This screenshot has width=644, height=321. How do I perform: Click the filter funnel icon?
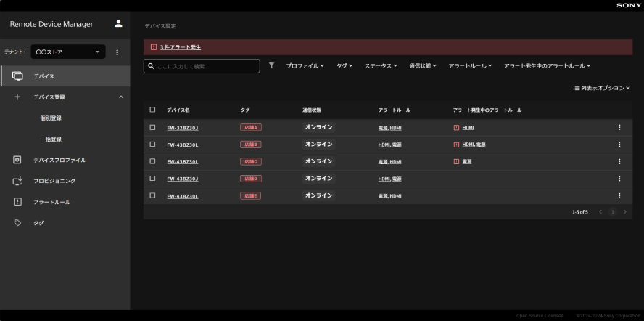click(x=272, y=65)
